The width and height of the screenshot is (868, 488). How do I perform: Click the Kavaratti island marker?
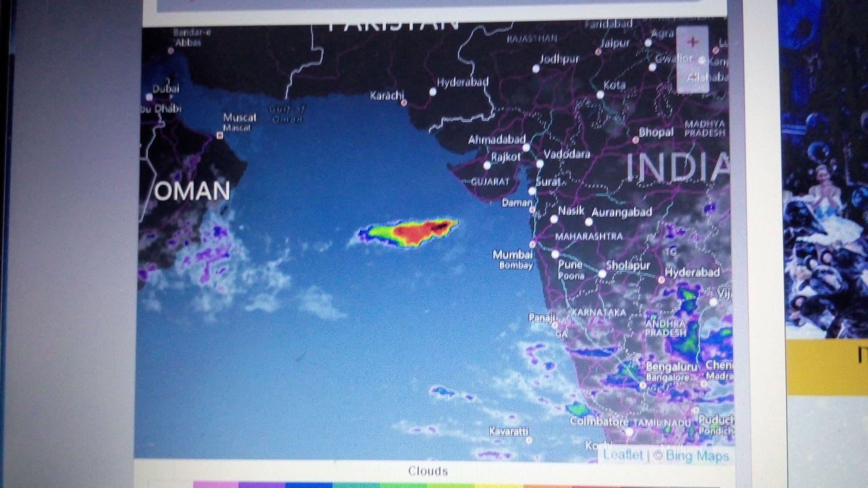(x=528, y=440)
